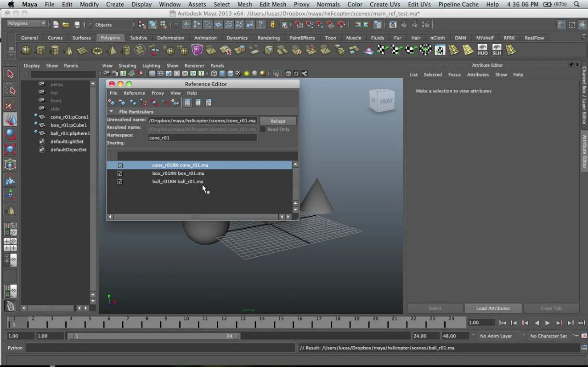Click the first diamond icon in Reference Editor toolbar

point(111,103)
